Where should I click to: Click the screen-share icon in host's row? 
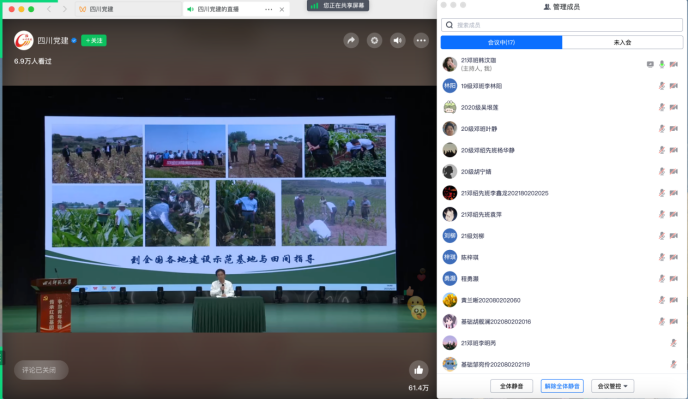click(x=650, y=64)
